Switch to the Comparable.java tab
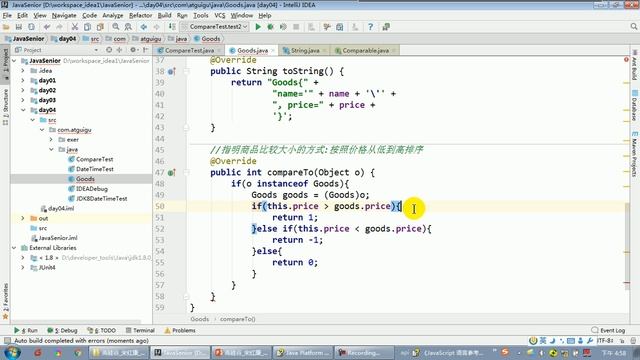Image resolution: width=640 pixels, height=360 pixels. [365, 50]
